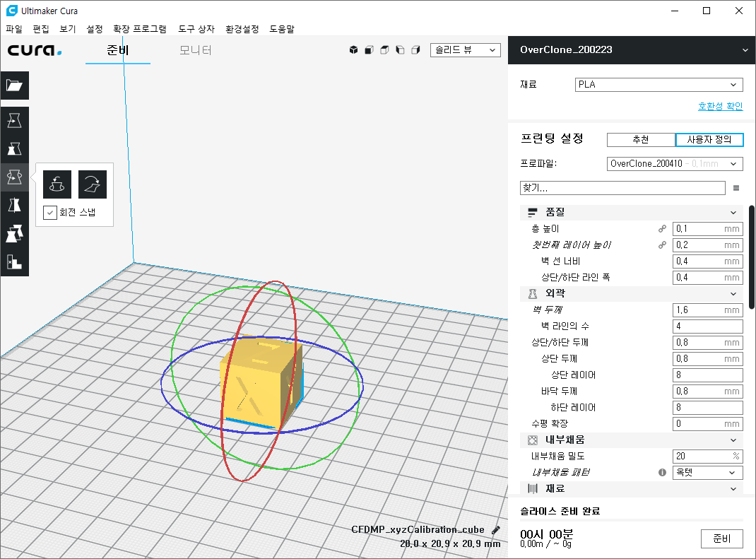Screen dimensions: 756x559
Task: Collapse the 품질 settings section
Action: pos(733,213)
